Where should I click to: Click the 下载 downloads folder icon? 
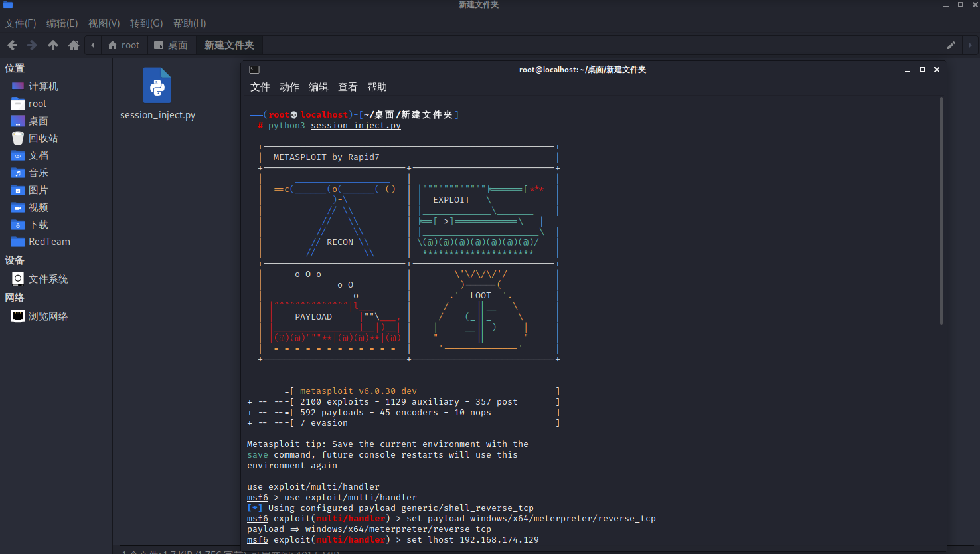click(x=18, y=225)
